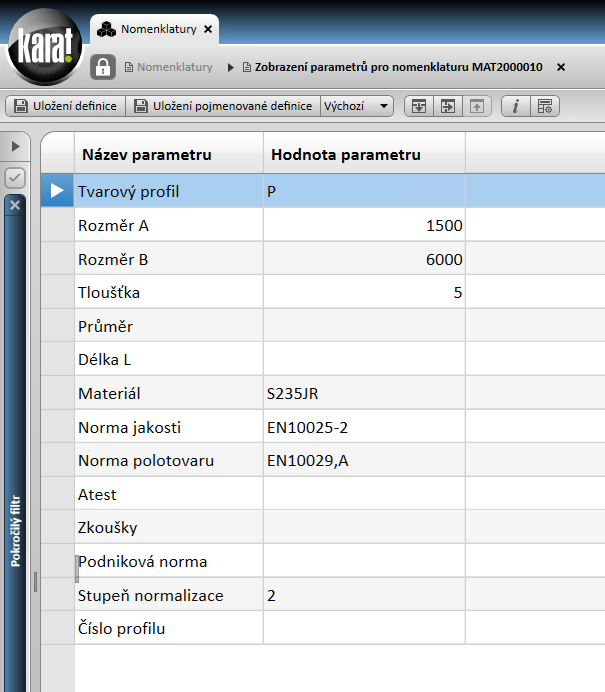The image size is (605, 692).
Task: Expand the left side panel arrow
Action: pos(15,146)
